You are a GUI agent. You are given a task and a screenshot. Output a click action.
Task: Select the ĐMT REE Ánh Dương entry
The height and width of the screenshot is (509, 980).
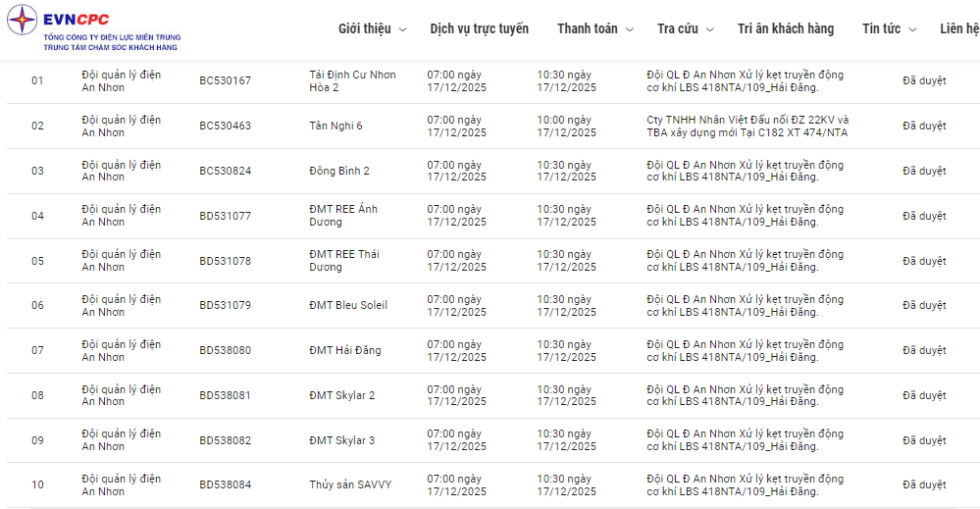pyautogui.click(x=342, y=216)
